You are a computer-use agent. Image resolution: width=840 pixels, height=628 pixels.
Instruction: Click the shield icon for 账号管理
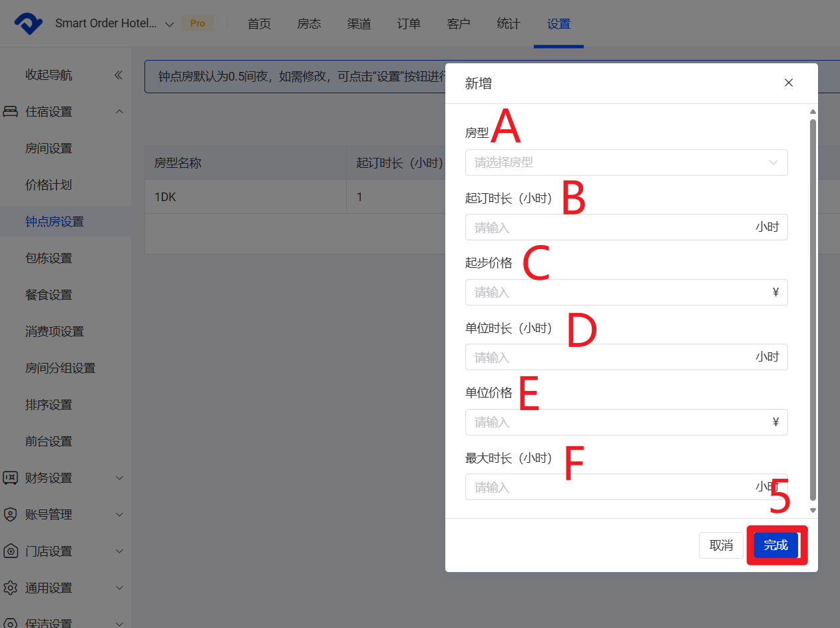[x=11, y=515]
